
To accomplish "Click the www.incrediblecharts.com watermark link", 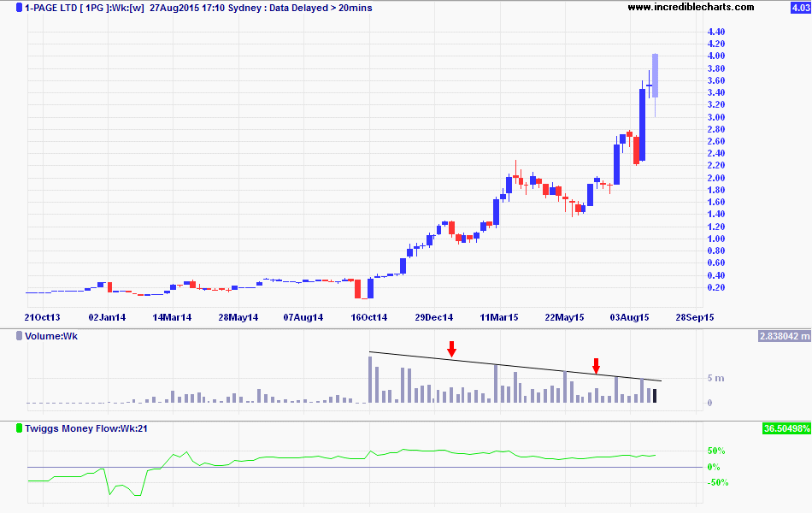I will pos(691,7).
